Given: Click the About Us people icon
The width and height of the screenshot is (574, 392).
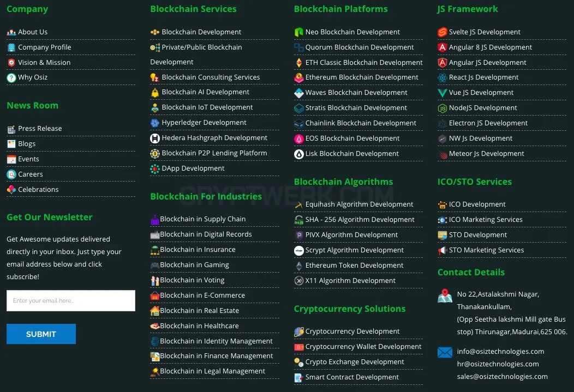Looking at the screenshot, I should (x=11, y=32).
